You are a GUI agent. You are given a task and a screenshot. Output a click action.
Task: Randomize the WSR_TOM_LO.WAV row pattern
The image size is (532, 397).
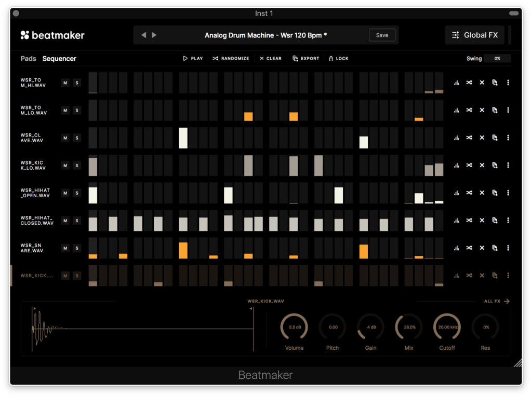pos(469,110)
